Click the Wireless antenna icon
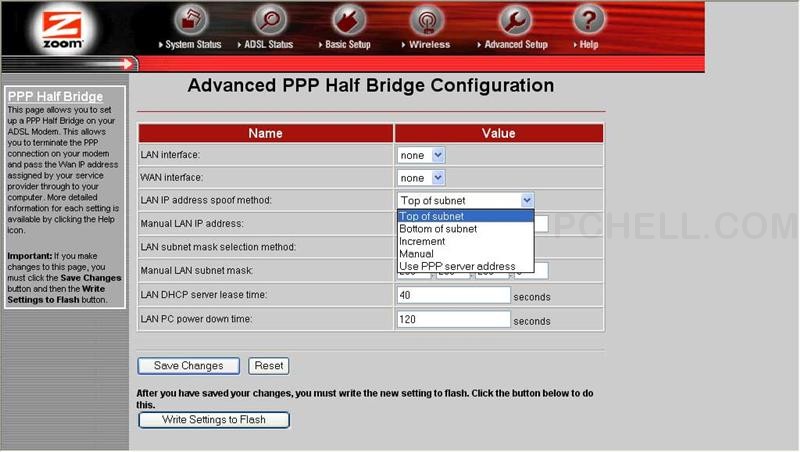 [x=428, y=20]
